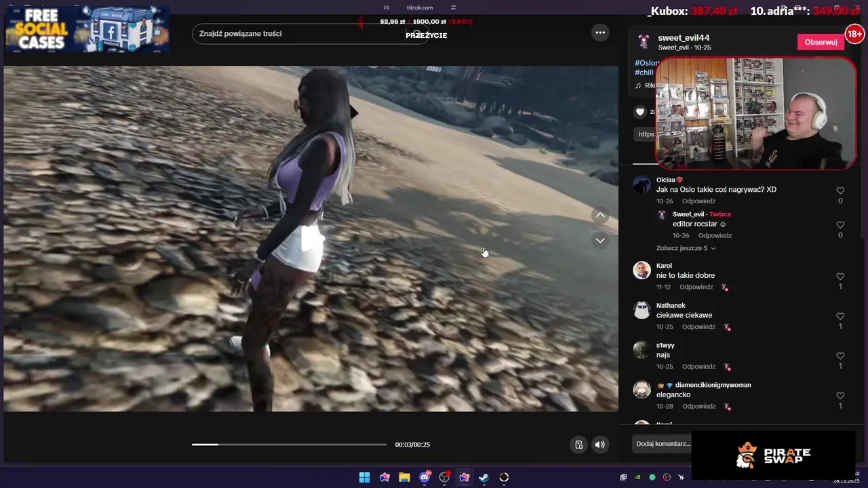The width and height of the screenshot is (868, 488).
Task: Toggle the auto-scroll icon beside volume
Action: click(x=578, y=445)
